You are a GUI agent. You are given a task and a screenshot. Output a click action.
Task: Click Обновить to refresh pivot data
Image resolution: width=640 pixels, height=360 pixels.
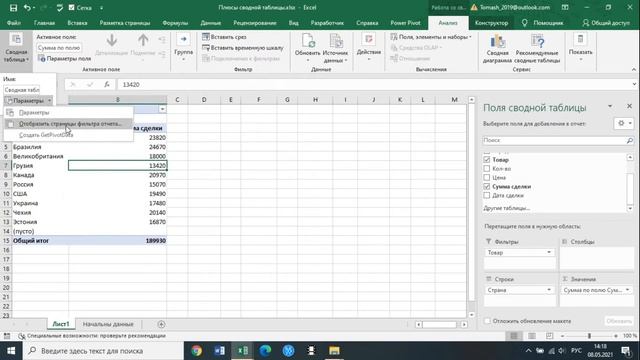tap(307, 48)
